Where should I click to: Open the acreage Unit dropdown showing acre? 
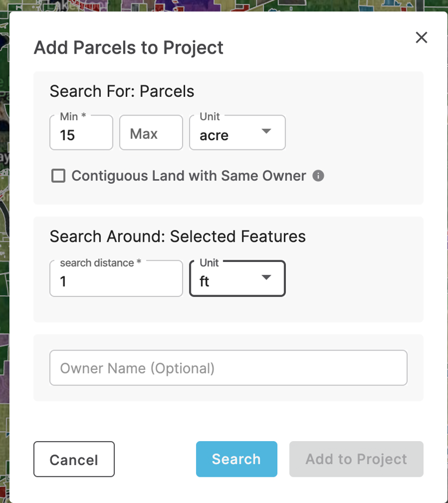pos(237,132)
